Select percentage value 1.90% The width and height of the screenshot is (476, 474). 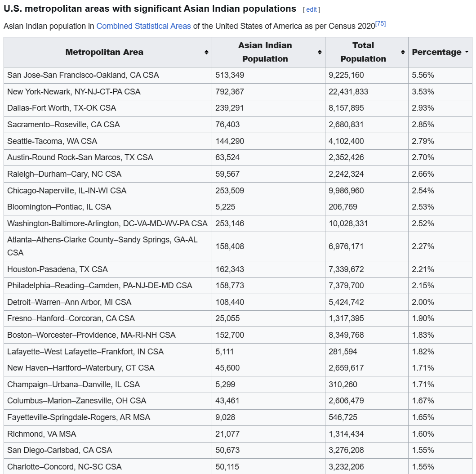tap(423, 318)
